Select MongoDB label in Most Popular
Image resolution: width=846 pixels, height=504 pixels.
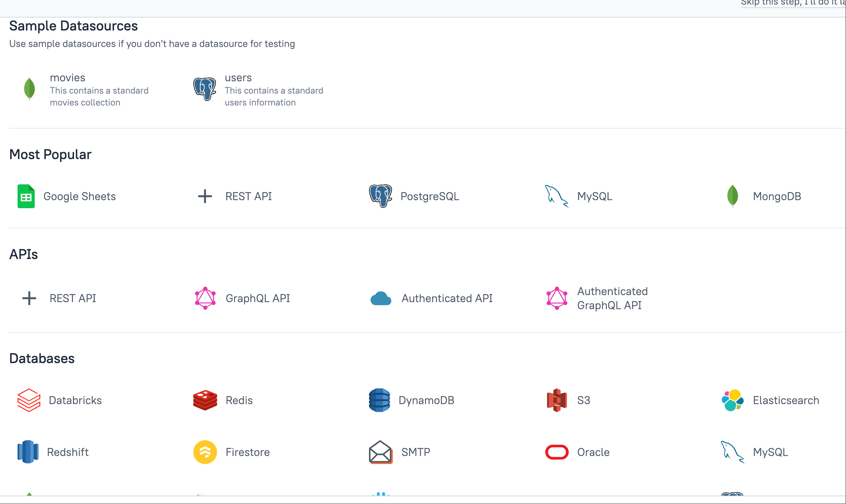click(777, 196)
